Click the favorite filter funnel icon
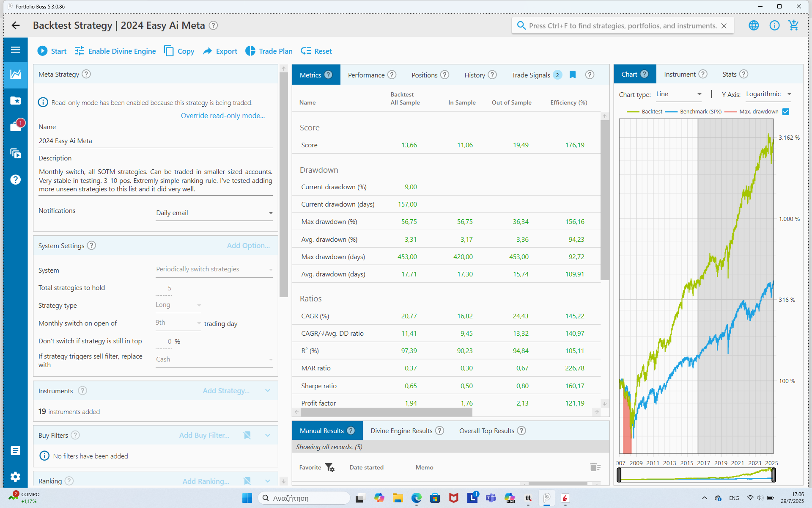 (329, 467)
